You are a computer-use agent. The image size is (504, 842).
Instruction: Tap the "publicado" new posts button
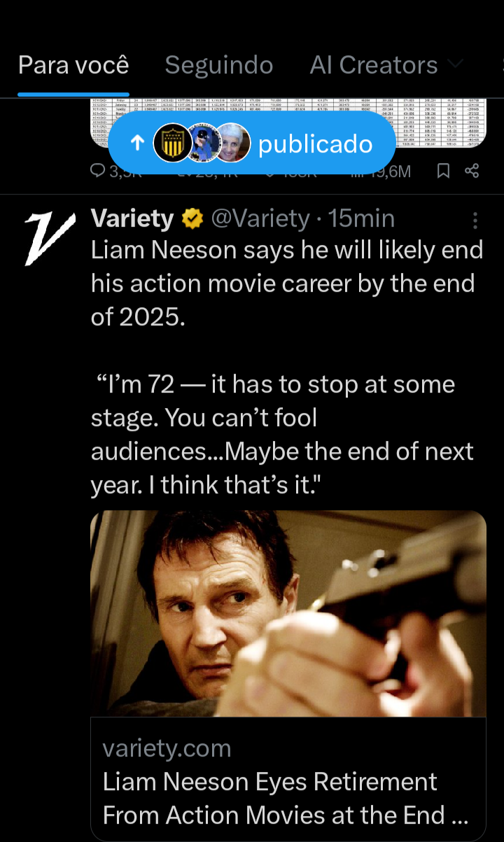pos(315,144)
